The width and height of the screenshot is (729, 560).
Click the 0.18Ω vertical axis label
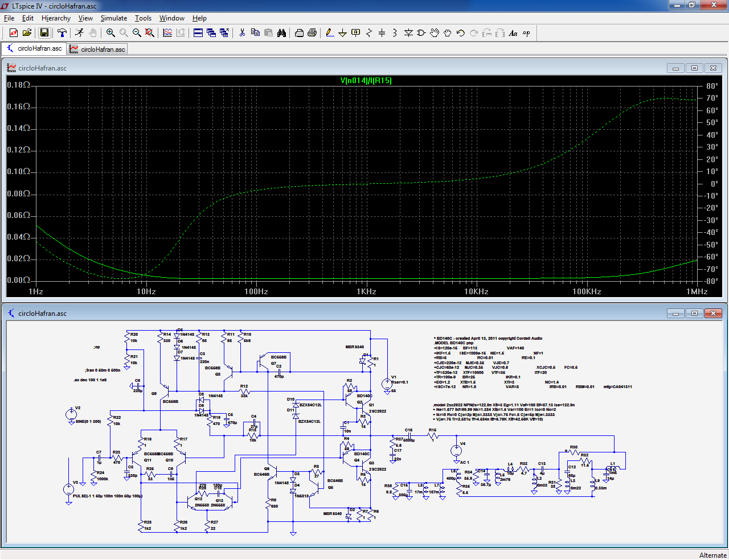pyautogui.click(x=18, y=85)
